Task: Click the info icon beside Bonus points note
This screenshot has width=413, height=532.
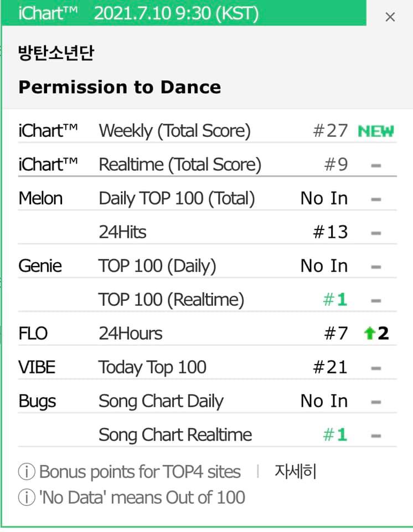Action: point(27,472)
